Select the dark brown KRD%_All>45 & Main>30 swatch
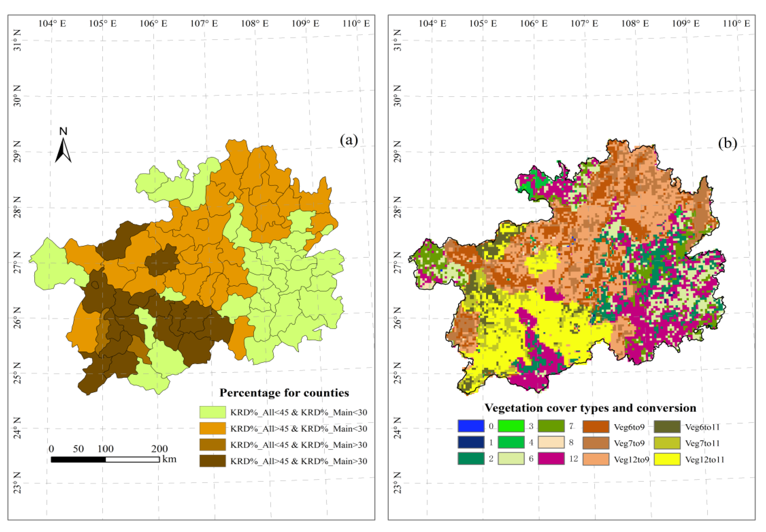Screen dimensions: 766x532 point(213,461)
